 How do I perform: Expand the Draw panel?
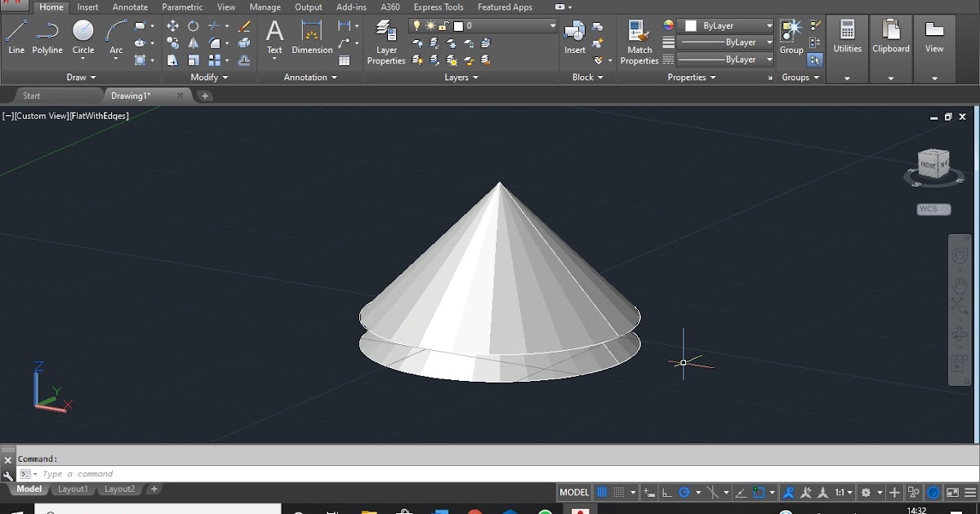pyautogui.click(x=92, y=77)
